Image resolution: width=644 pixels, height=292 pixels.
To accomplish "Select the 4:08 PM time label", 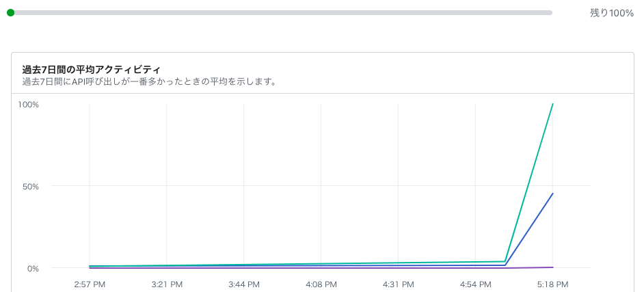I will click(x=321, y=283).
